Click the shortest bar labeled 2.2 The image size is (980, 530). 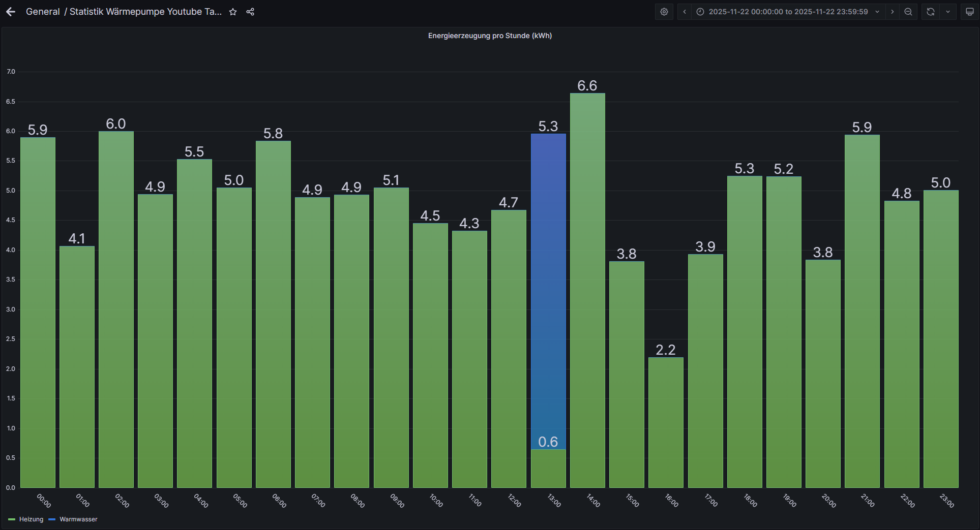coord(666,422)
